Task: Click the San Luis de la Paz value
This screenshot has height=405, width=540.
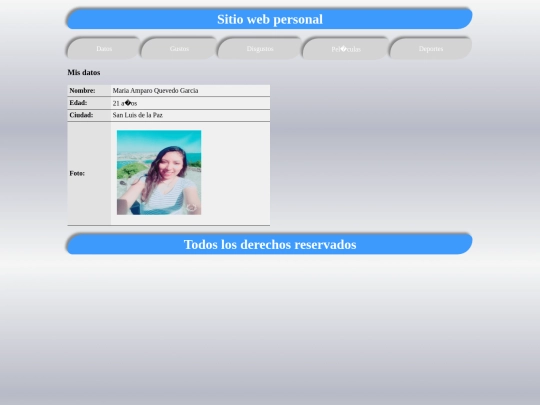Action: coord(138,115)
